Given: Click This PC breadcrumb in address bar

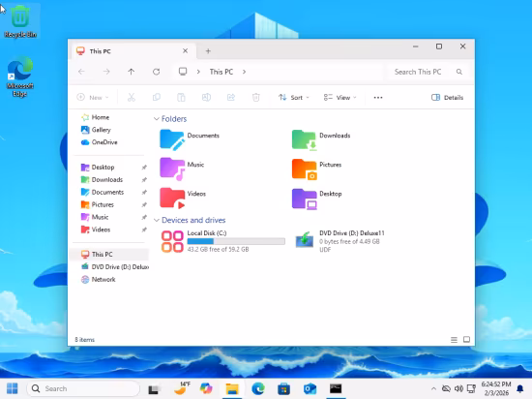Looking at the screenshot, I should pyautogui.click(x=222, y=72).
